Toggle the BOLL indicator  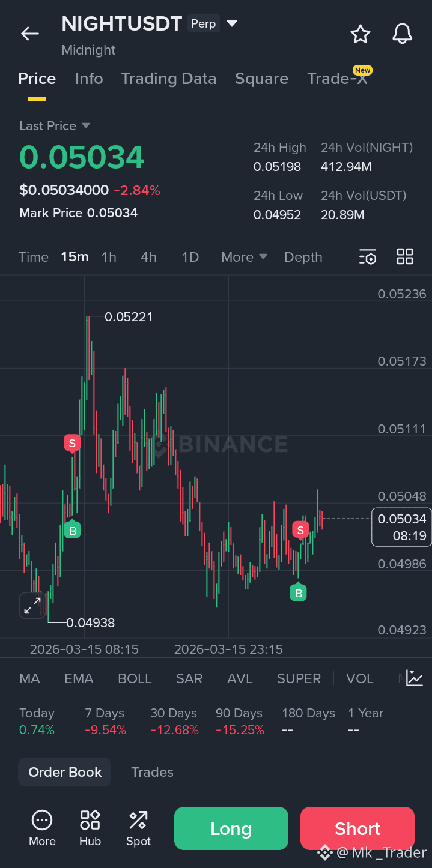[135, 678]
